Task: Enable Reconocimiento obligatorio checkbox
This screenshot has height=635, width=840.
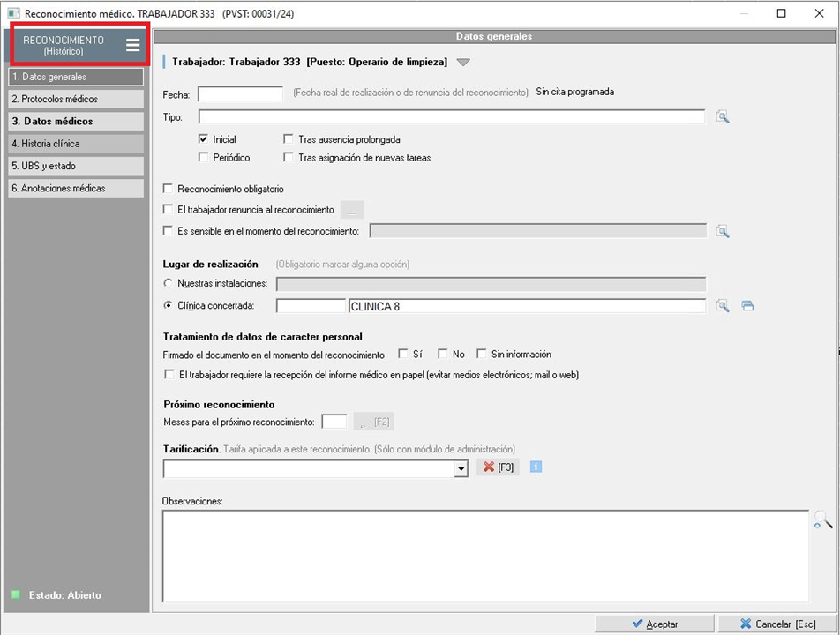Action: (x=169, y=189)
